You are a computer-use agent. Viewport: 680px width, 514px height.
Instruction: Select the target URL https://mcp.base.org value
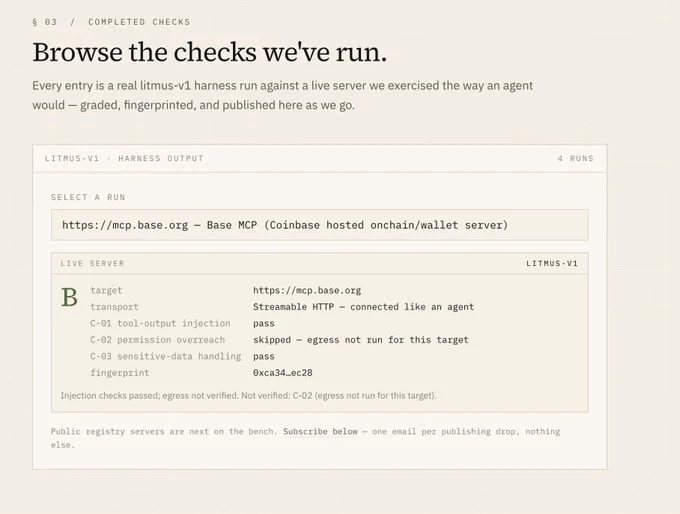click(307, 290)
